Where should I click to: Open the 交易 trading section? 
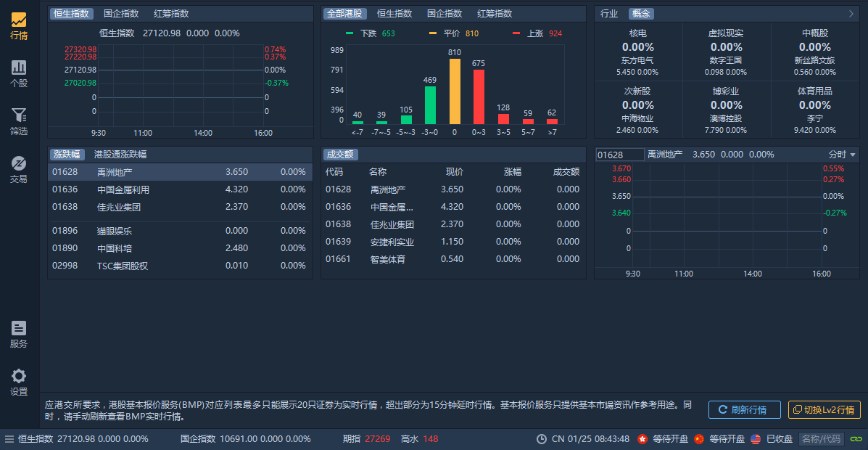click(19, 170)
